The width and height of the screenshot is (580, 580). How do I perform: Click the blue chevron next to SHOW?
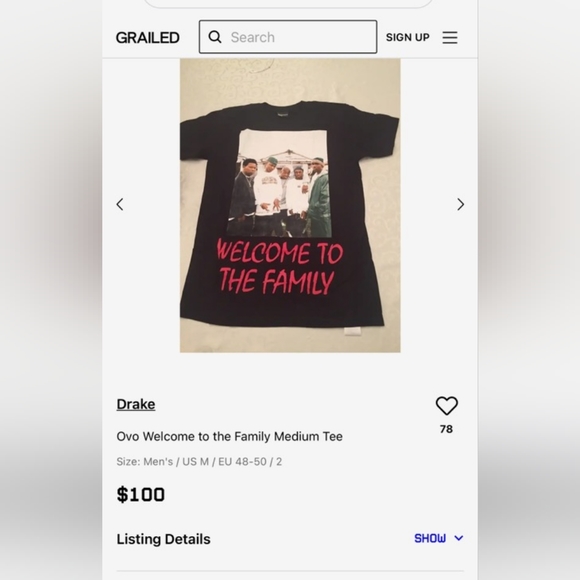pos(459,538)
